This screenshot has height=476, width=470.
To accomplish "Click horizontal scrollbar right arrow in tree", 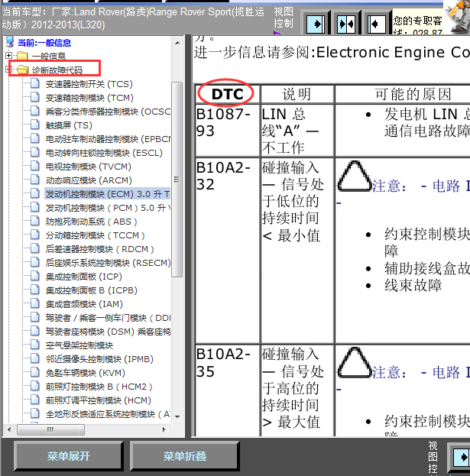I will tap(164, 429).
